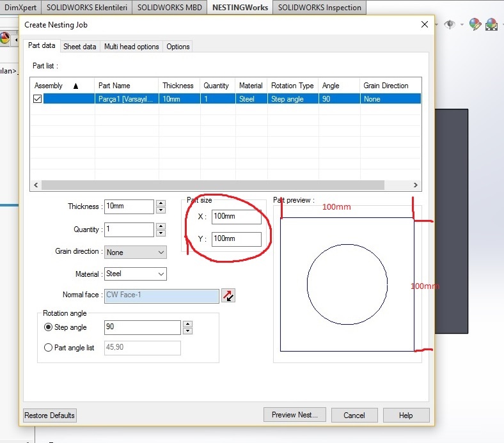
Task: Increase the Thickness spinner value
Action: click(161, 203)
